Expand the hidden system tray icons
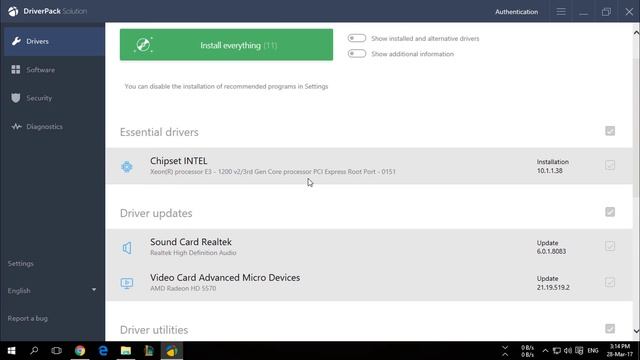This screenshot has height=360, width=640. [x=545, y=351]
